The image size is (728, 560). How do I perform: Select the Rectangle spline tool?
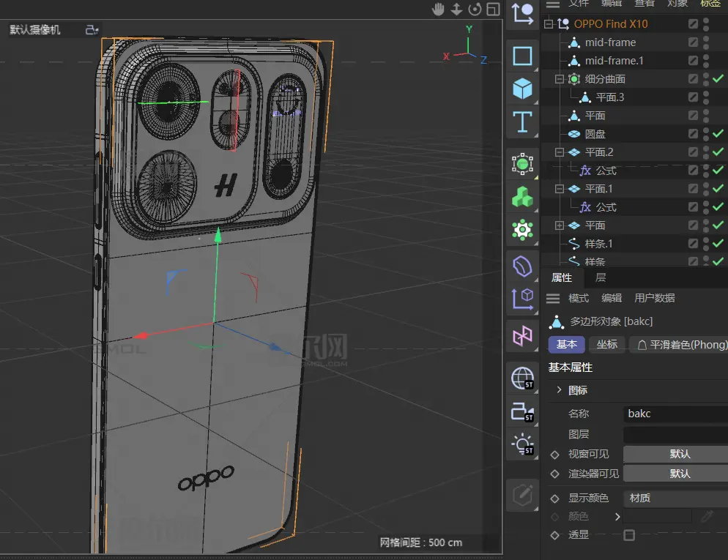pyautogui.click(x=522, y=56)
